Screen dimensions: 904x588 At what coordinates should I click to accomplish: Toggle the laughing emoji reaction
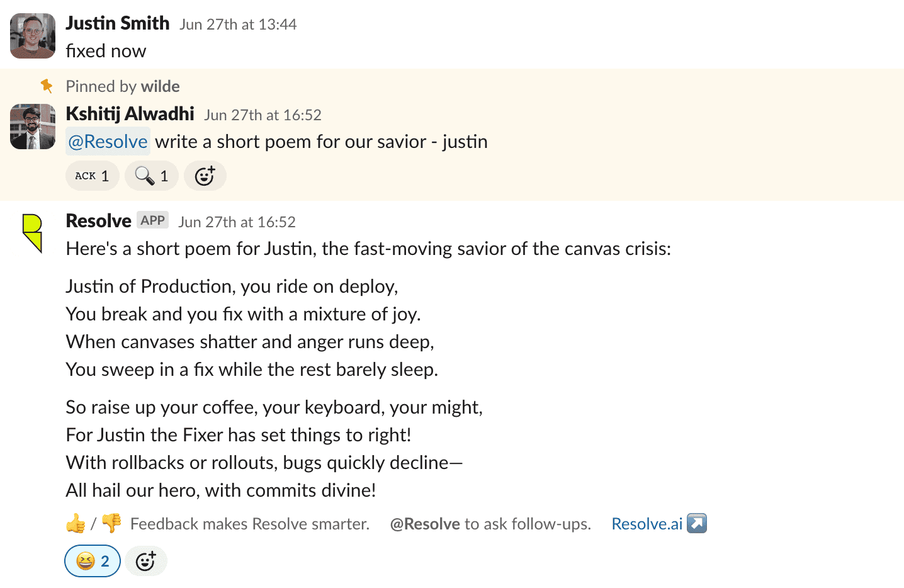pos(93,561)
